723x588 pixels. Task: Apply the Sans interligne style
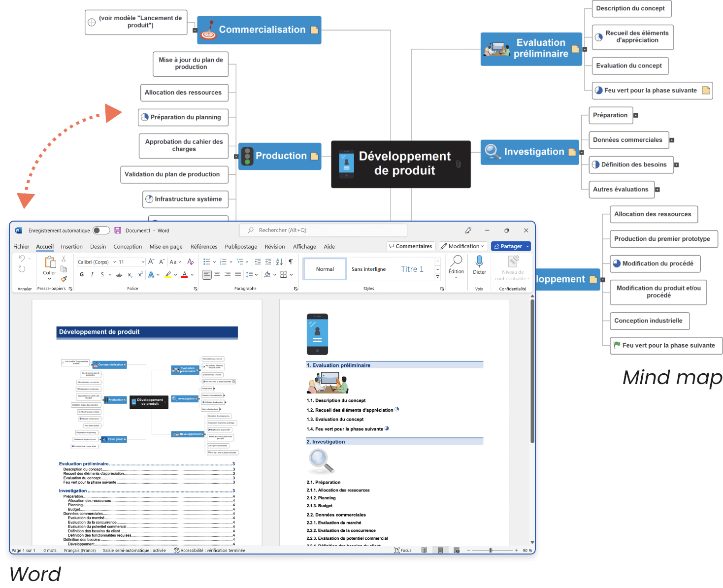pos(368,269)
